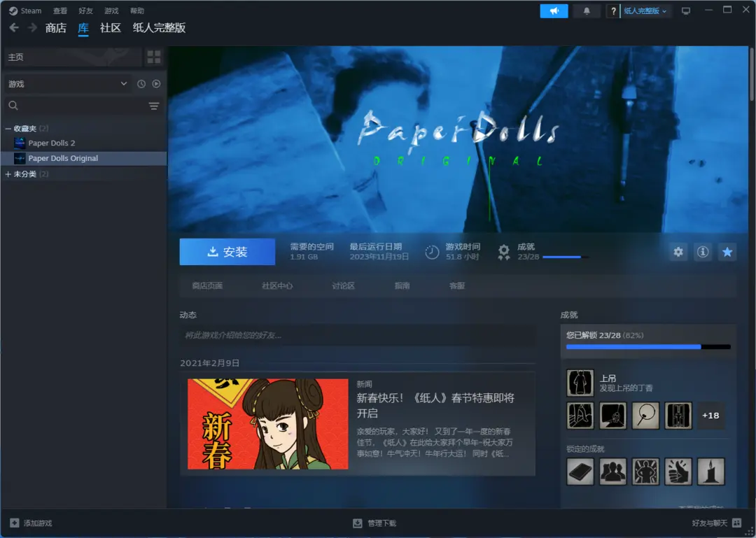The image size is (756, 538).
Task: Open news headline 新春快乐！《纸人》春节特惠即将开启
Action: 435,406
